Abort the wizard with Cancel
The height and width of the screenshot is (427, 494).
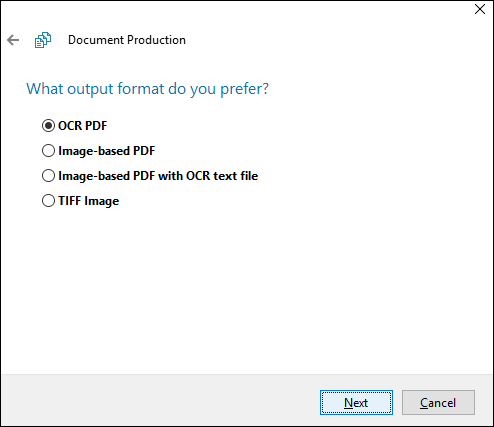(438, 403)
